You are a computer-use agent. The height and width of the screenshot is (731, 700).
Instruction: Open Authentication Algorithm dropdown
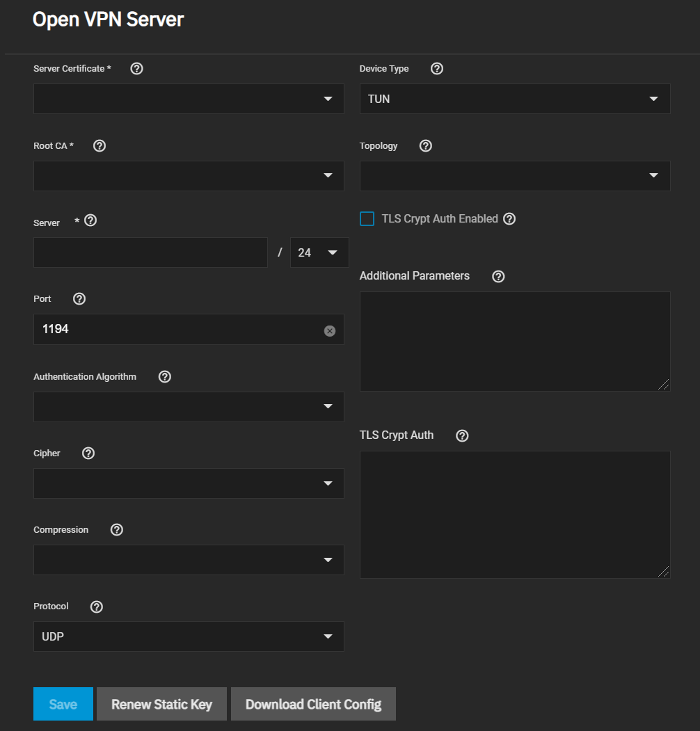click(189, 407)
